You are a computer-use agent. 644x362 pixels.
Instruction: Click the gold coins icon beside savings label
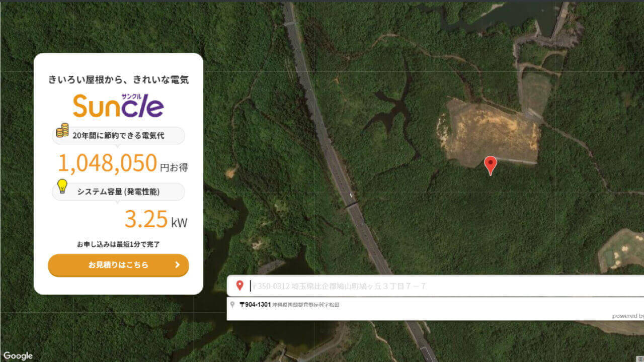62,130
